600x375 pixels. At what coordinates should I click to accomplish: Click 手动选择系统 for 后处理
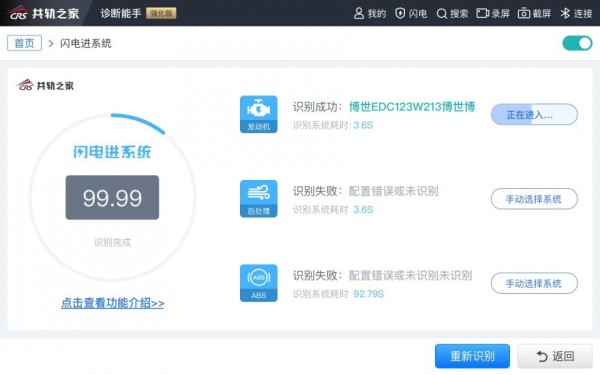pos(534,199)
